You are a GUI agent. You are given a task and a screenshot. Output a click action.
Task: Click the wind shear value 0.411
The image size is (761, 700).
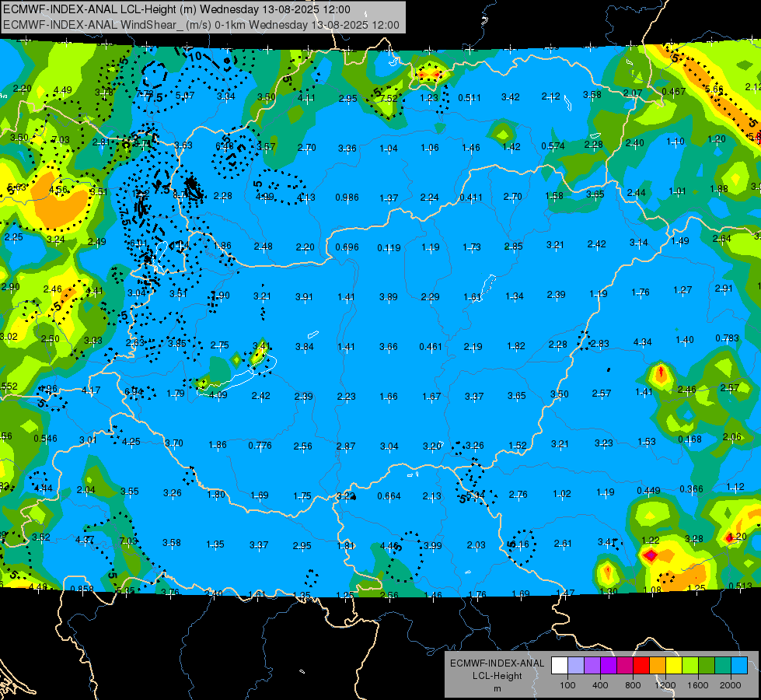[x=471, y=198]
